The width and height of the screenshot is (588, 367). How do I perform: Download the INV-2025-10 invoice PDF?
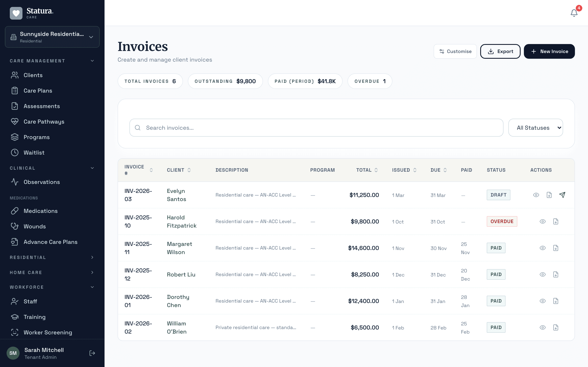(556, 221)
